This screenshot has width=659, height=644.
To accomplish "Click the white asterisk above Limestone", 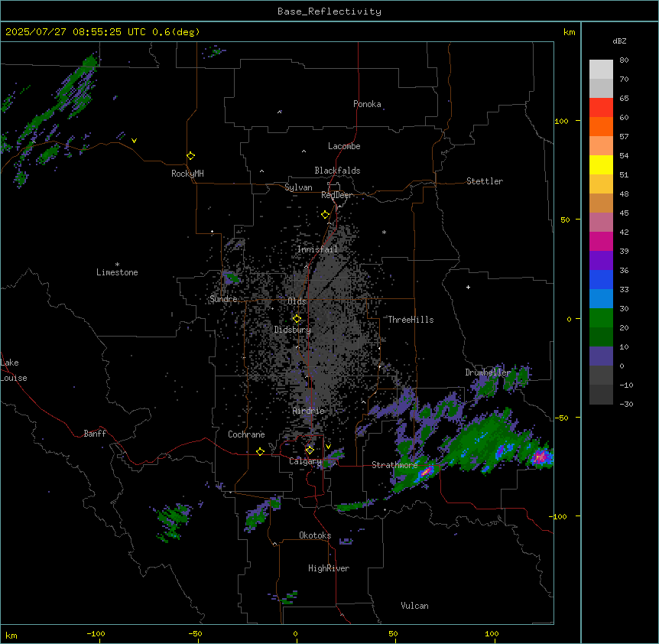I will click(x=117, y=264).
